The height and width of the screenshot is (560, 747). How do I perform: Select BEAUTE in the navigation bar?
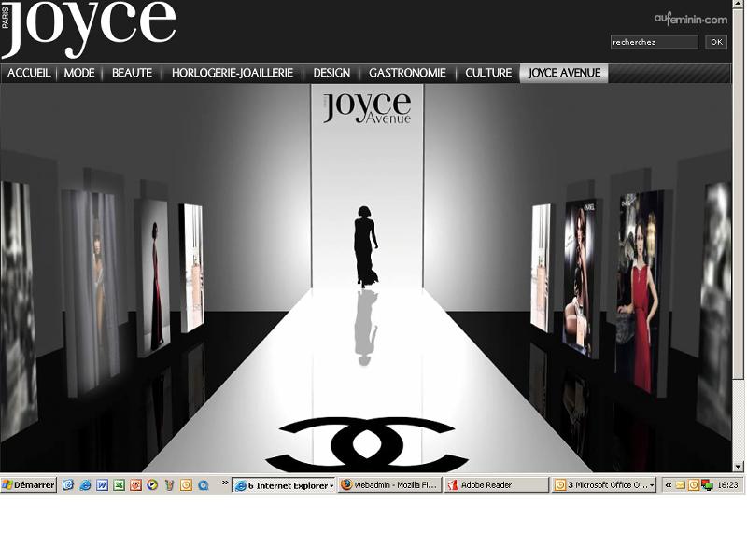pyautogui.click(x=132, y=73)
